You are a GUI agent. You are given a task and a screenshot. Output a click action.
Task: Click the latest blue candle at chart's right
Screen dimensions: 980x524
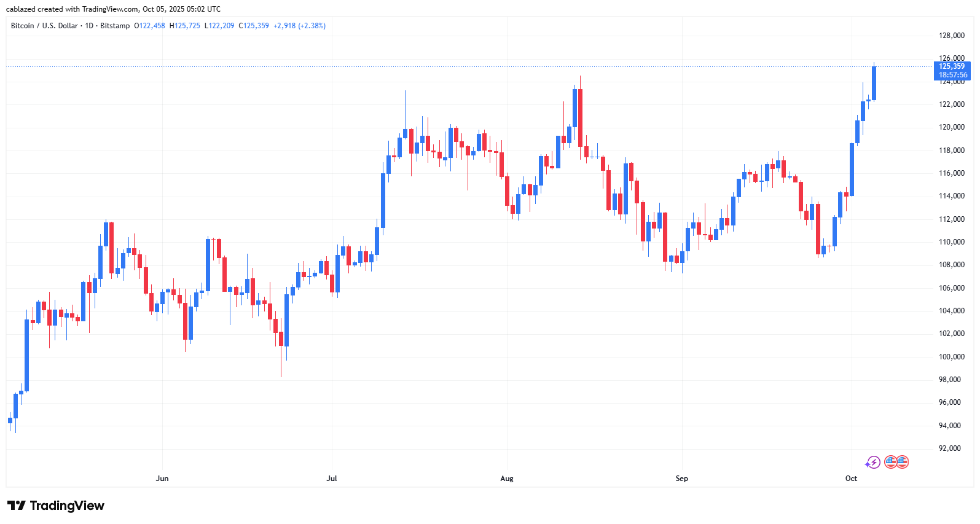click(874, 83)
